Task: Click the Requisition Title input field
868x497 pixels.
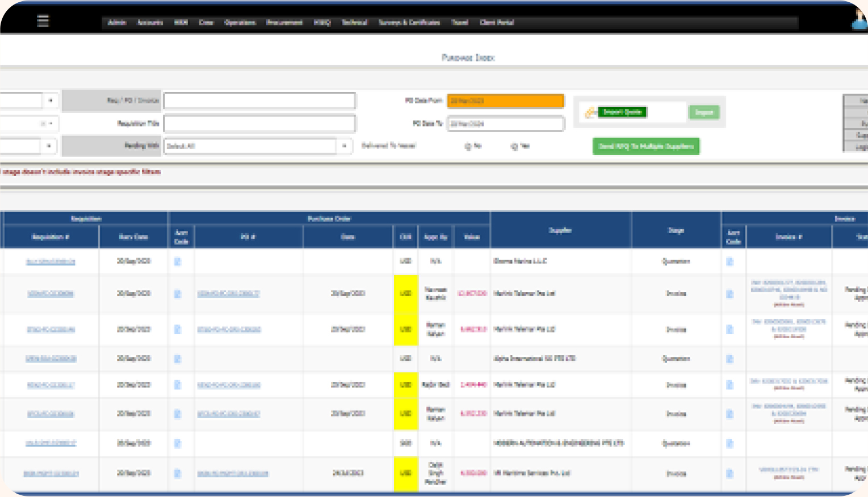Action: tap(259, 123)
